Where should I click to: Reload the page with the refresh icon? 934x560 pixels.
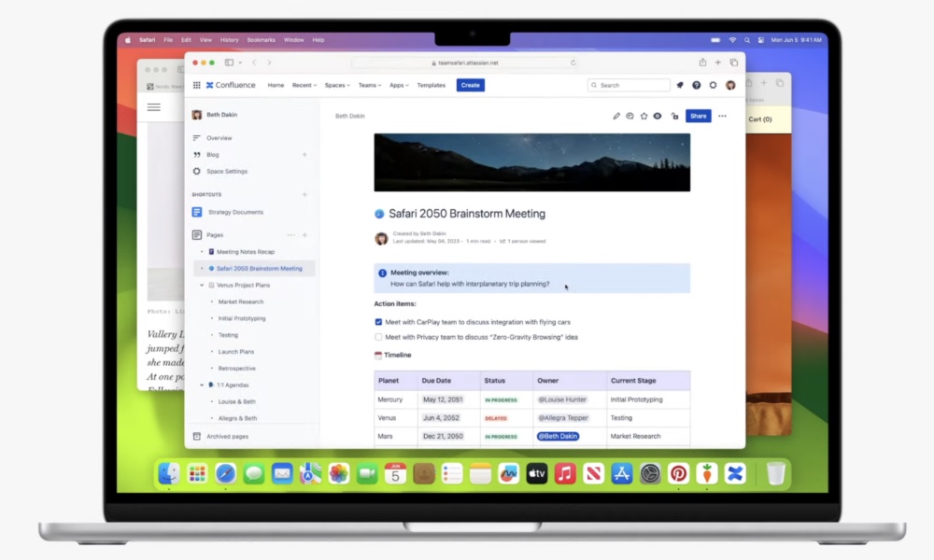coord(573,63)
